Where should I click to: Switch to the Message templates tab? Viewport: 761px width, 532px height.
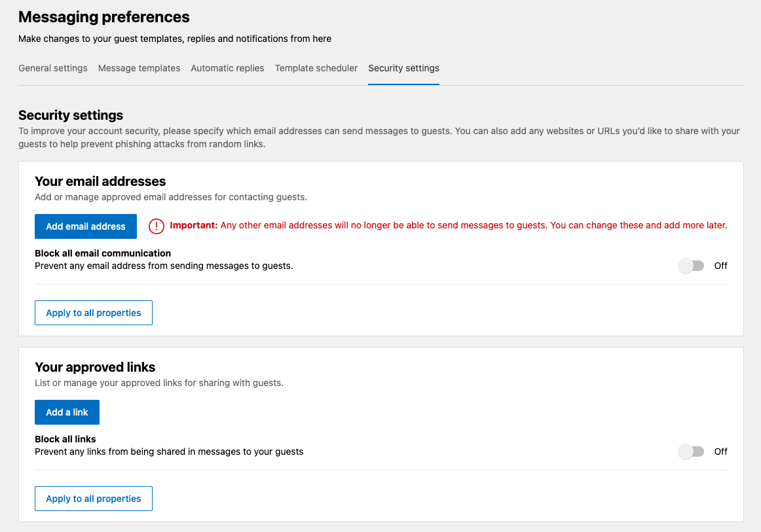coord(139,68)
